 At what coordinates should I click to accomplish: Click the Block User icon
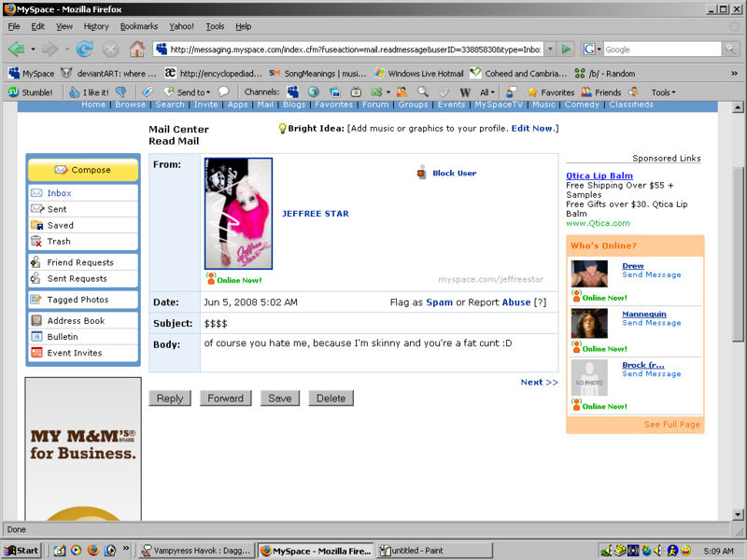(x=421, y=173)
